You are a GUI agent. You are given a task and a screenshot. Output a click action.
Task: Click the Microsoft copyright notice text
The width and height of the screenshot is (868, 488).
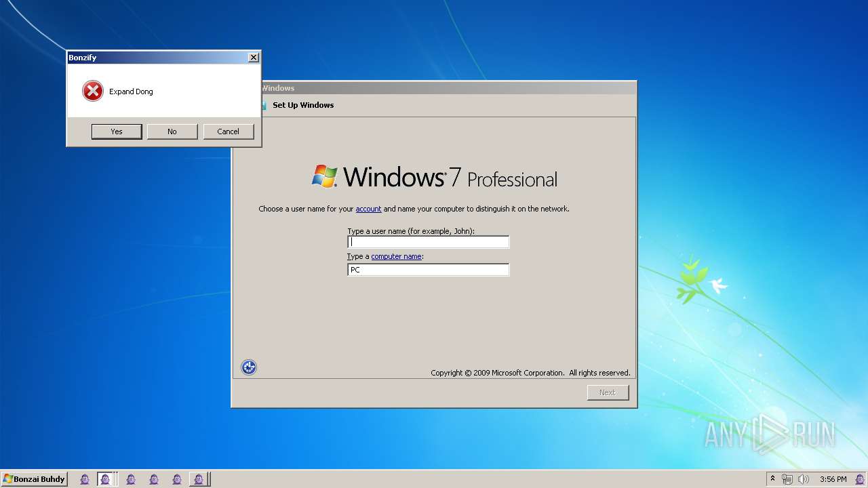(530, 373)
